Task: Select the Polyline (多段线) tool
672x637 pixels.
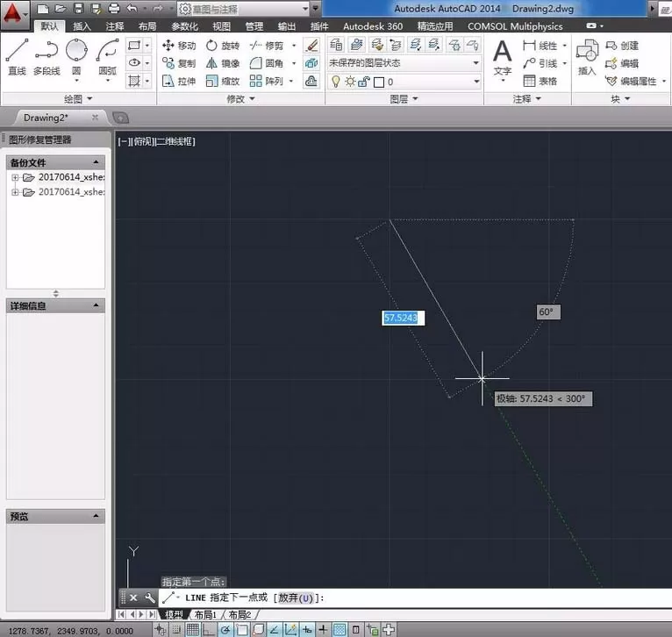Action: (x=46, y=56)
